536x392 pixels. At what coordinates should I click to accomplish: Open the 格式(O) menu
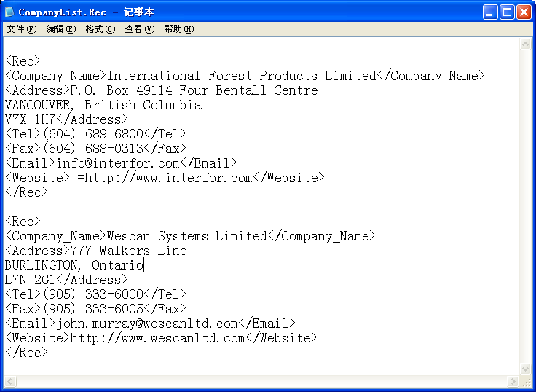[100, 29]
